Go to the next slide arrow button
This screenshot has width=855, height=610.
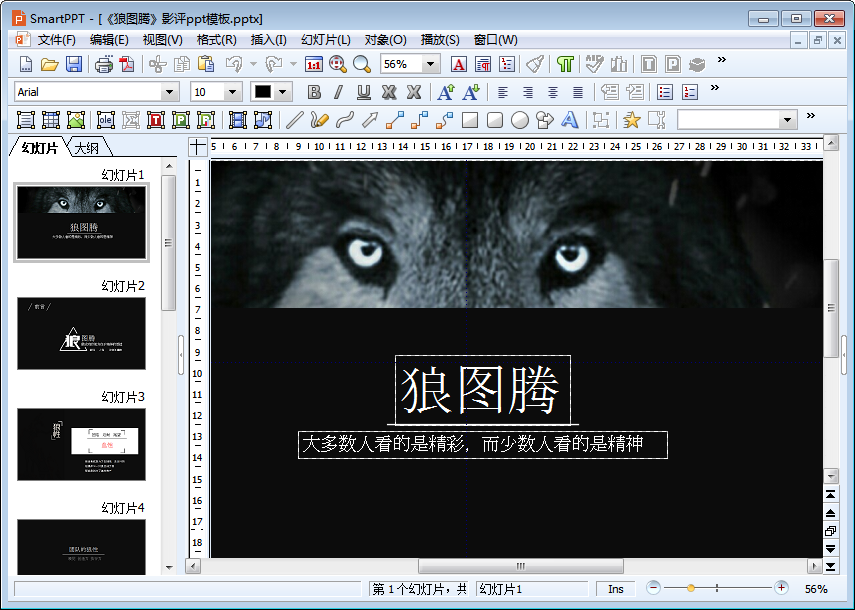830,548
